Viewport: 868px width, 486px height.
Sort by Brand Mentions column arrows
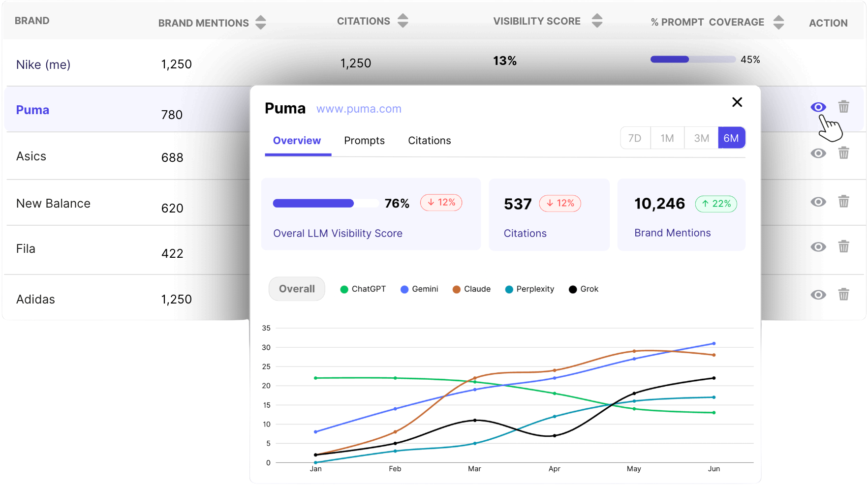pos(261,22)
